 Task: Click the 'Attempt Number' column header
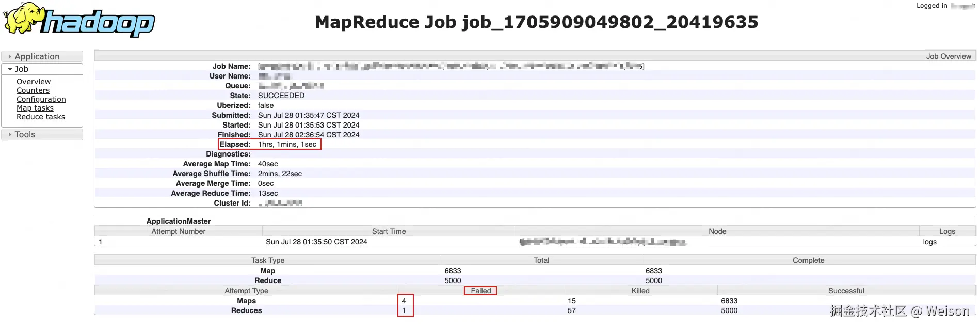pyautogui.click(x=178, y=231)
